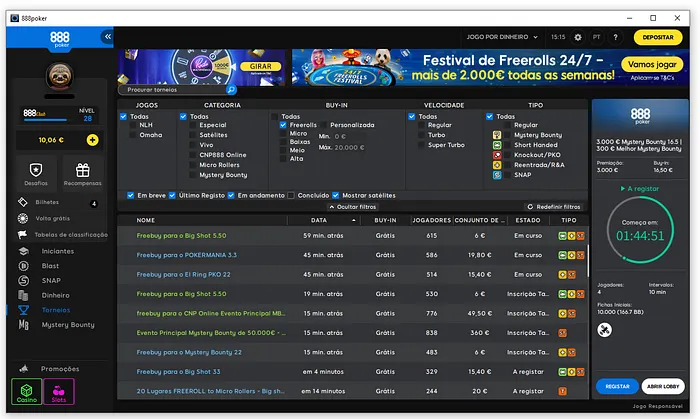Sort by the Data column header

click(319, 220)
